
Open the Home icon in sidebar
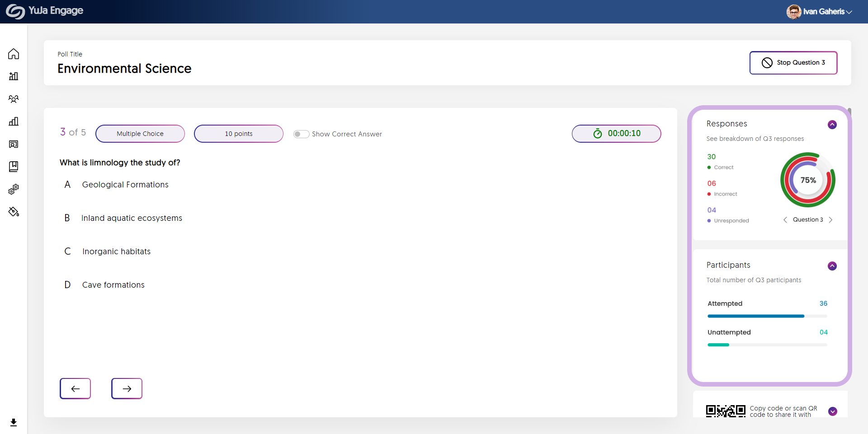click(14, 54)
